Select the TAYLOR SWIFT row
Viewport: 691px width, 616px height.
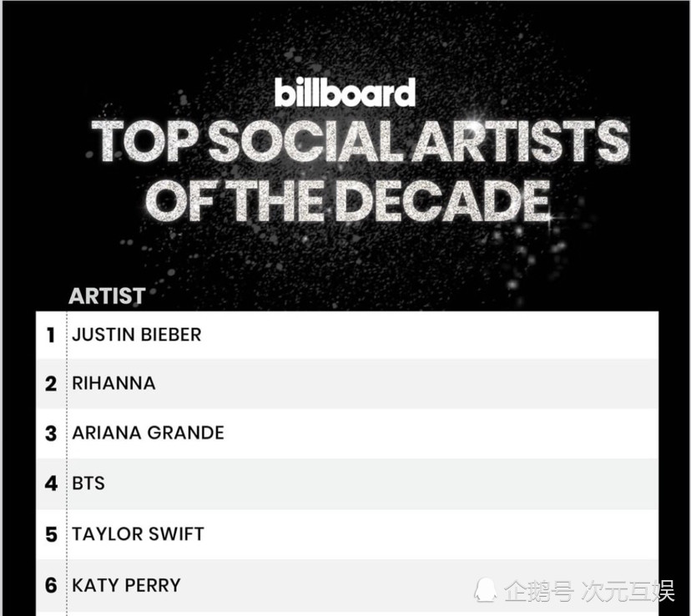[347, 534]
